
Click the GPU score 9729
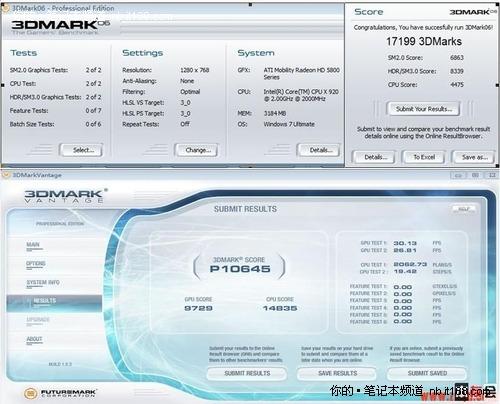tap(198, 308)
